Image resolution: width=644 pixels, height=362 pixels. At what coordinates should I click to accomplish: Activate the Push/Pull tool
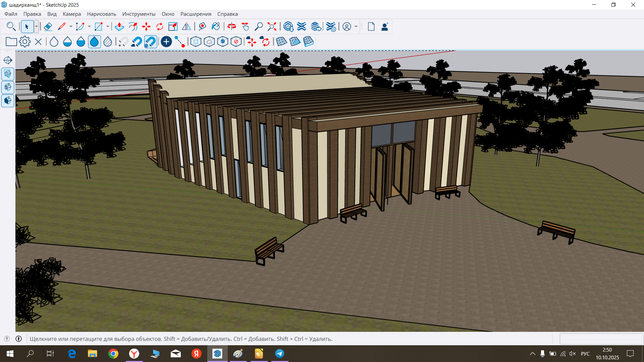pos(119,26)
